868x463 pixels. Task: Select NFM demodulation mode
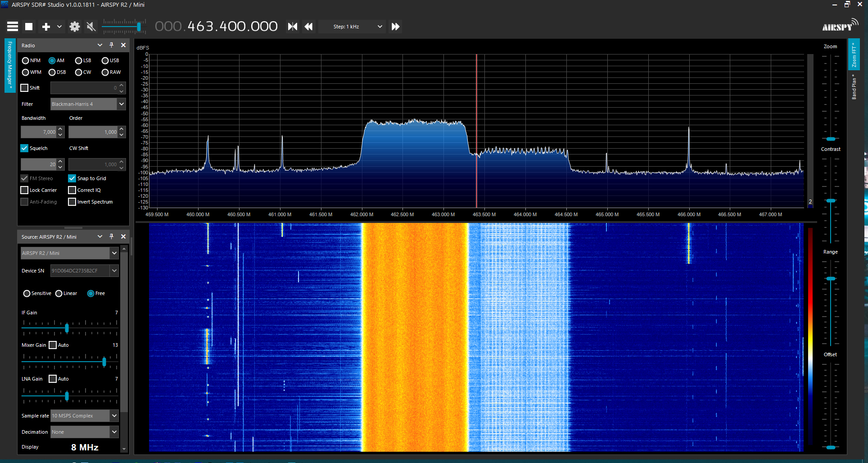click(x=31, y=60)
